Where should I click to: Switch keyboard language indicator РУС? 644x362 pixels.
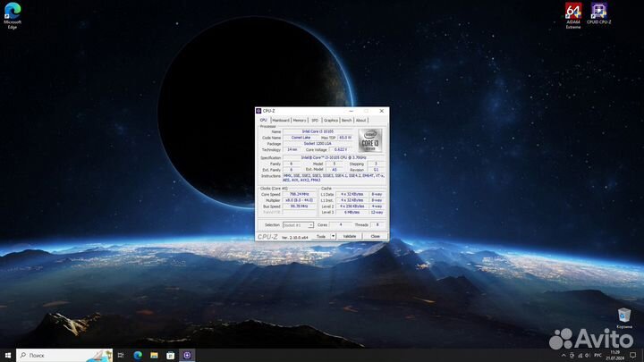coord(598,356)
